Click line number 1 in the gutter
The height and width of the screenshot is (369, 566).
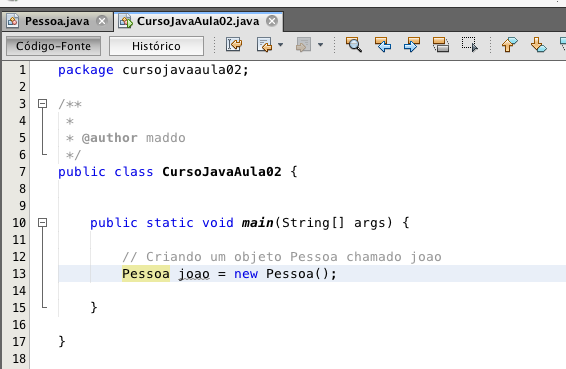coord(22,70)
